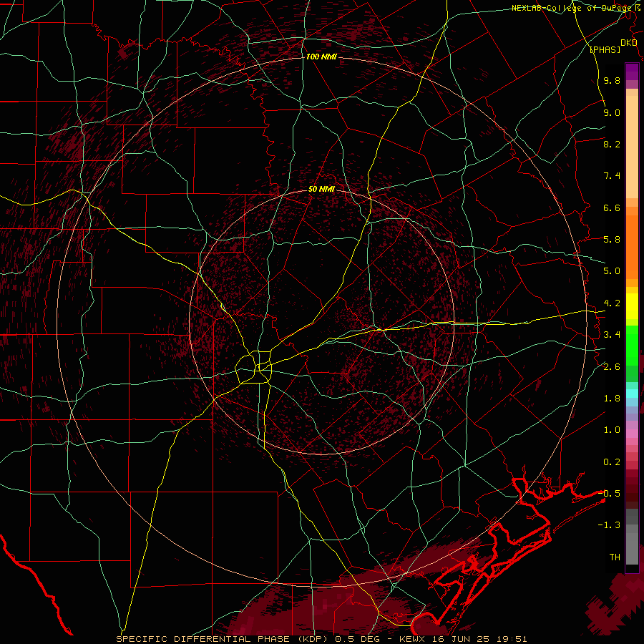Pick the purple top segment of the color bar
The height and width of the screenshot is (644, 644).
632,72
